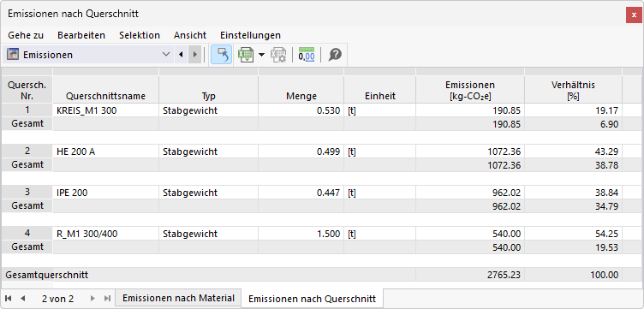
Task: Select row number 4 header
Action: click(x=27, y=233)
